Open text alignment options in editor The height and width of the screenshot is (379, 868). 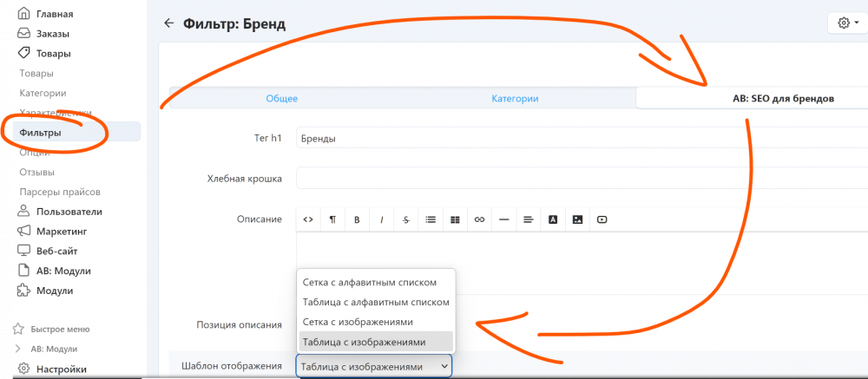(528, 219)
